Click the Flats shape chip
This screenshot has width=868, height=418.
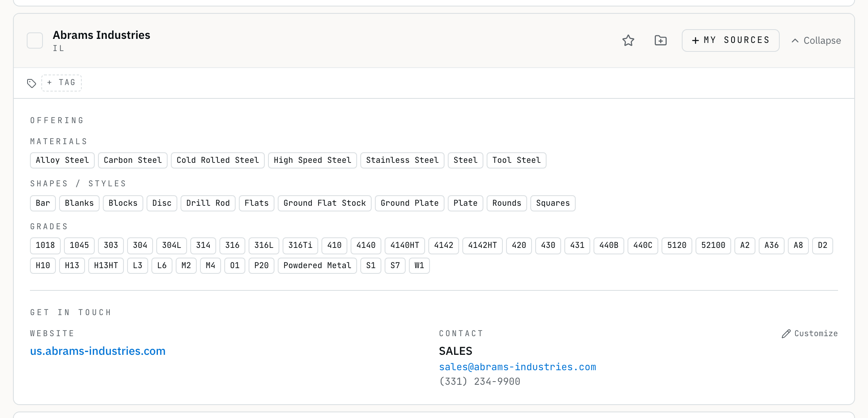257,203
